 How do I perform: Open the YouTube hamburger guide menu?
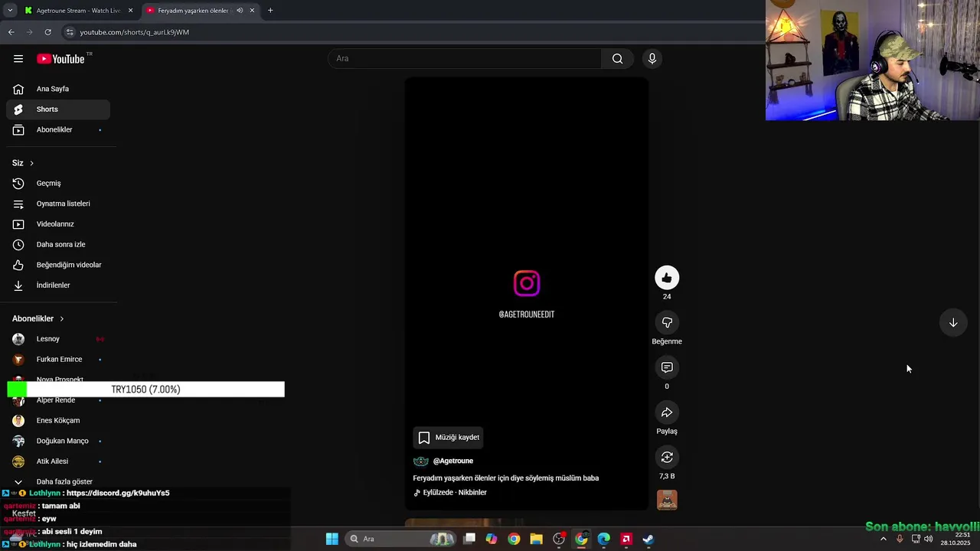pos(18,59)
